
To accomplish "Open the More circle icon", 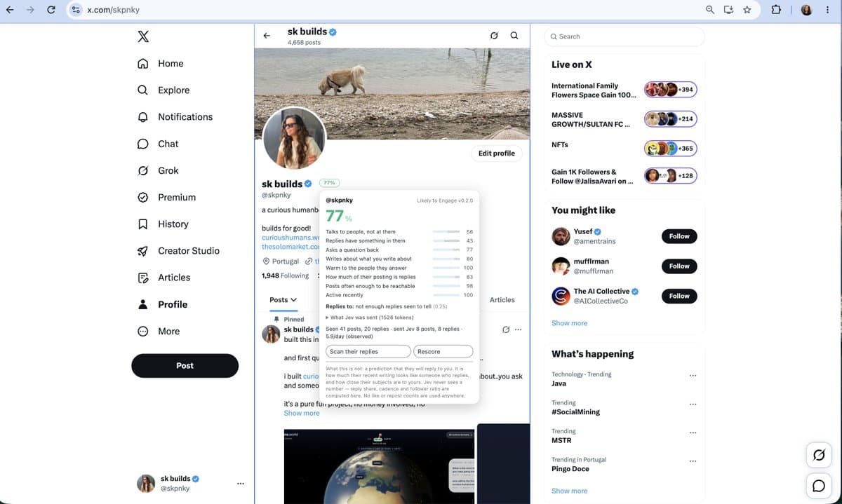I will pyautogui.click(x=143, y=331).
